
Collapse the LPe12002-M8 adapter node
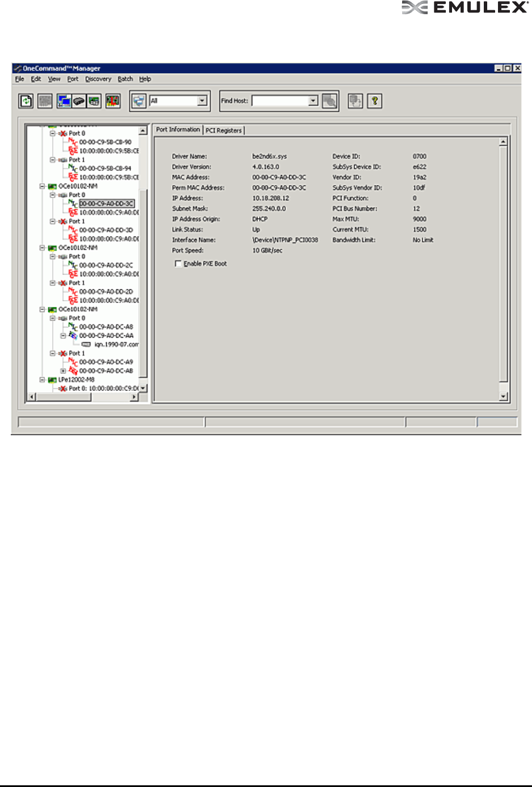point(42,380)
